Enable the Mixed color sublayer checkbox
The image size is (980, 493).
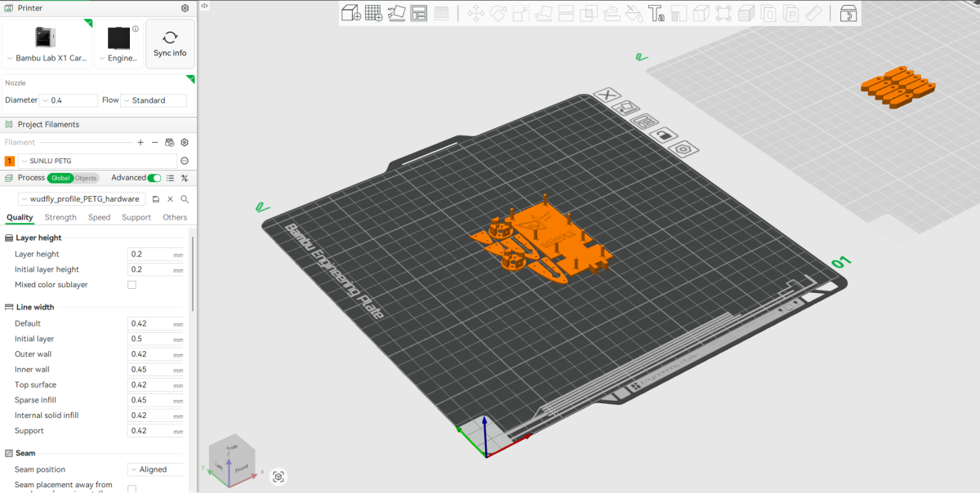tap(131, 285)
